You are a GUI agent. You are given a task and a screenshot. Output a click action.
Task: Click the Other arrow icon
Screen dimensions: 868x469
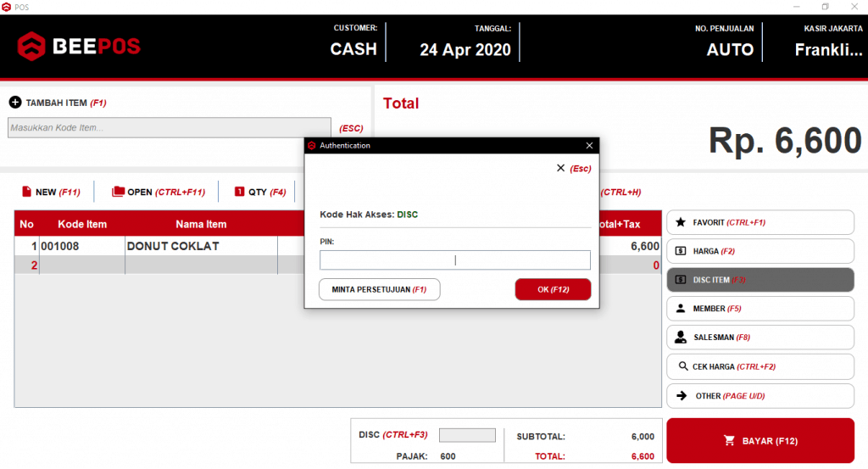coord(682,395)
